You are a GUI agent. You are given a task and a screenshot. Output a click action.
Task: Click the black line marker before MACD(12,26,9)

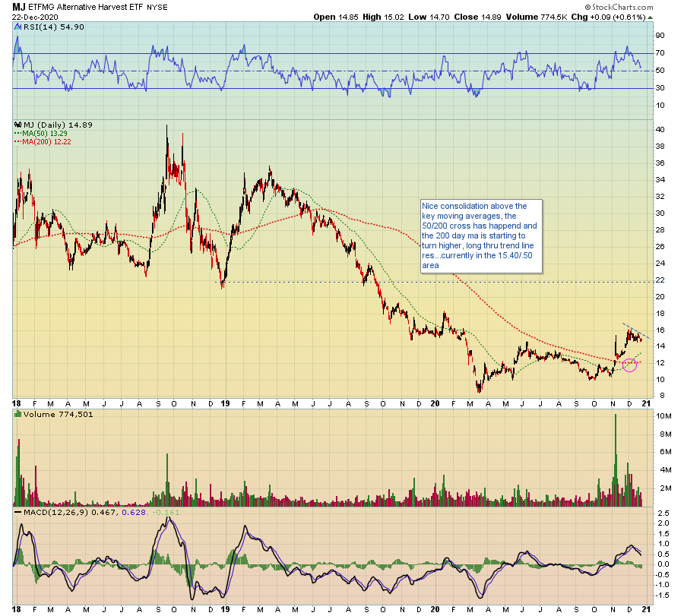18,512
